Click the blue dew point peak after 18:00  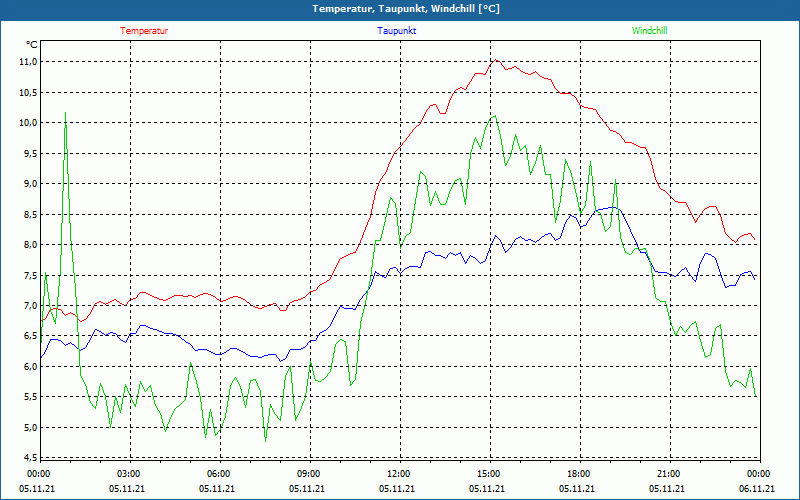614,207
